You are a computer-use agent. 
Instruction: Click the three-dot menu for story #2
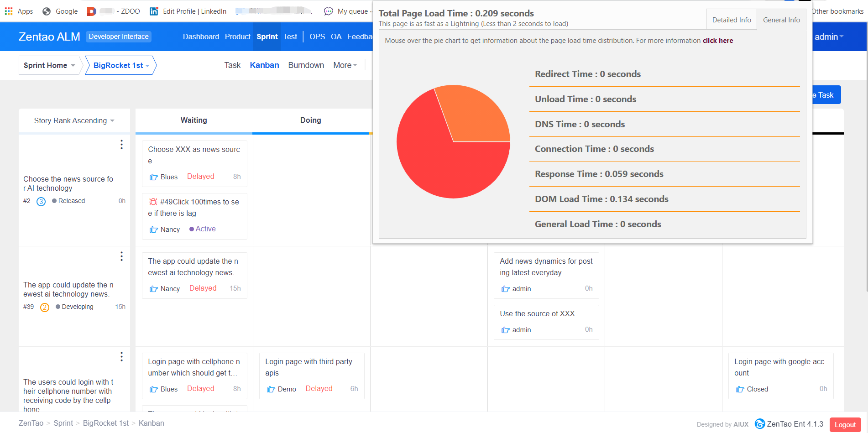[121, 145]
